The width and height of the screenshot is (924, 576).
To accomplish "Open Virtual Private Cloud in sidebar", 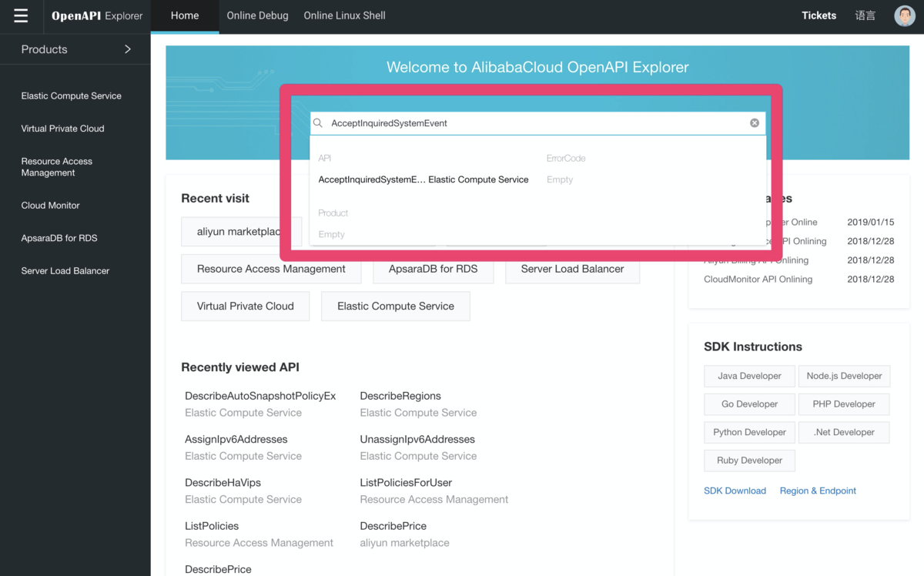I will pyautogui.click(x=62, y=129).
